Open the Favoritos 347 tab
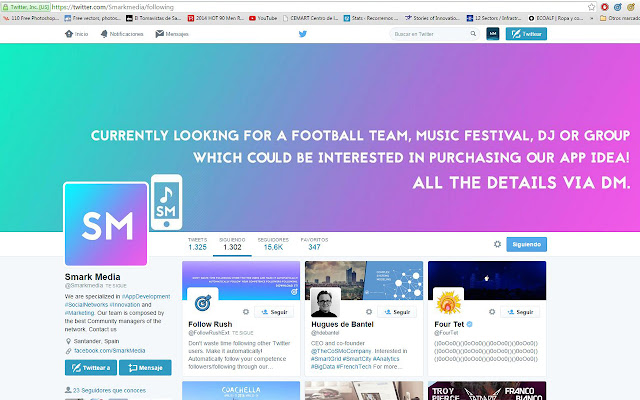Image resolution: width=640 pixels, height=400 pixels. 314,244
